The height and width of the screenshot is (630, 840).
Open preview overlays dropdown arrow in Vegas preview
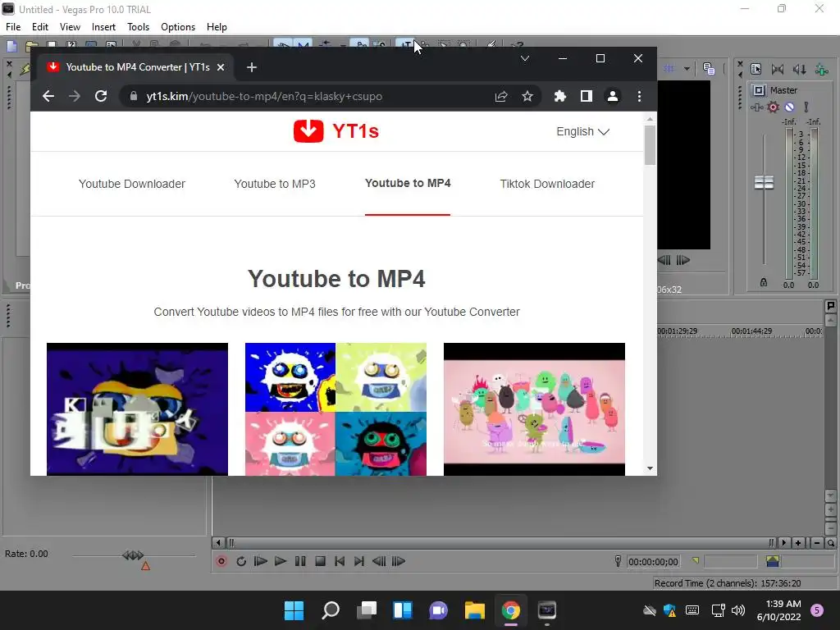pos(687,69)
